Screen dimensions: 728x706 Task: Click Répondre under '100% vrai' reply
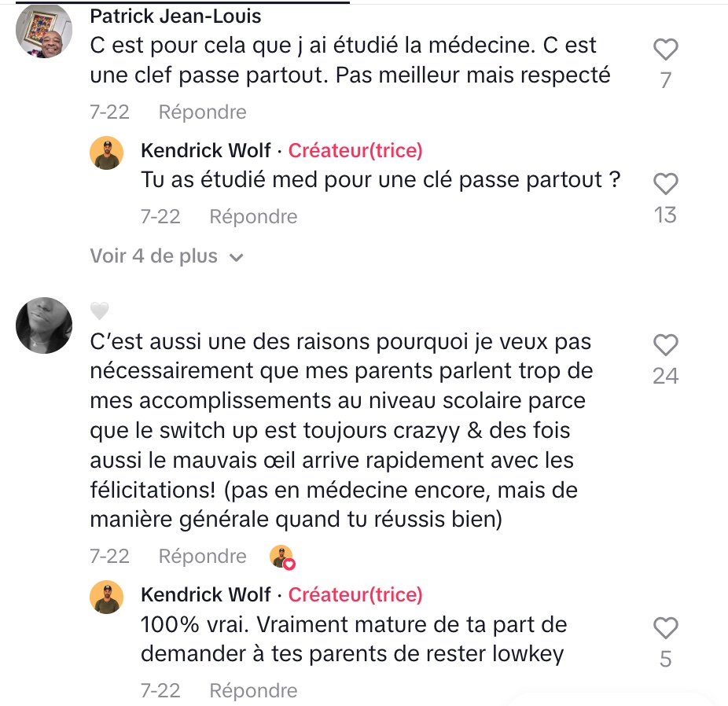253,691
